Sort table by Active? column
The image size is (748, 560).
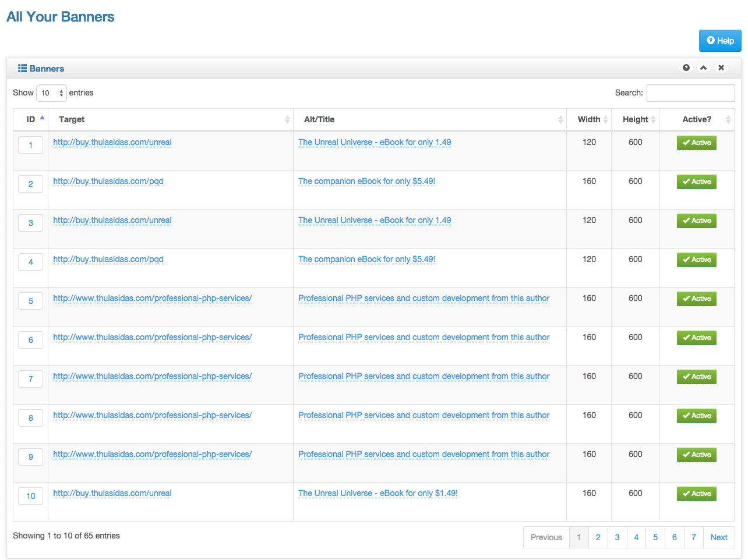click(x=697, y=119)
